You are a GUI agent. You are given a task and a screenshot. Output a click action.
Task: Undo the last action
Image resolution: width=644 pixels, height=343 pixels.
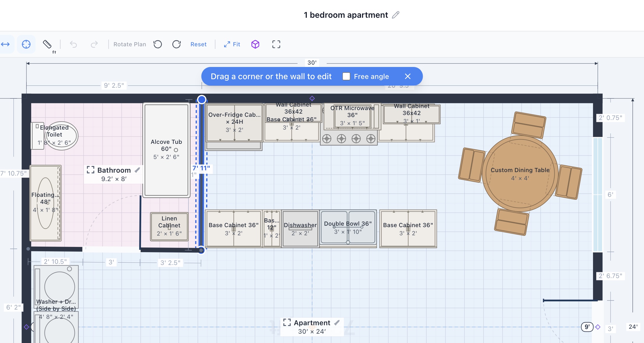click(73, 44)
